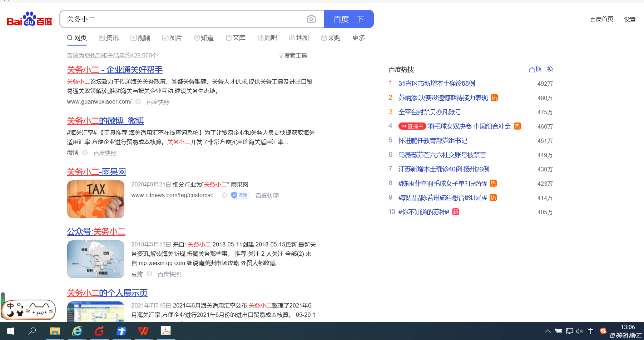644x340 pixels.
Task: Open 百度快照 for cifnews result
Action: click(x=267, y=196)
